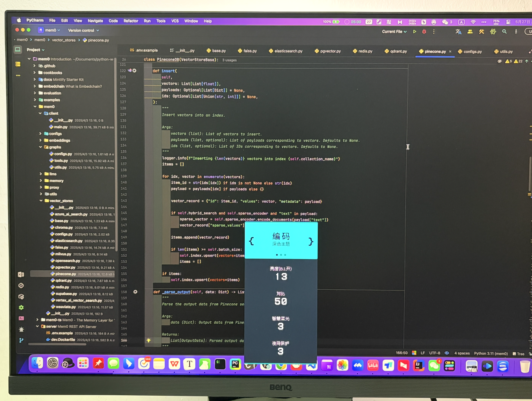Open the Python Packages sidebar icon

(x=21, y=297)
